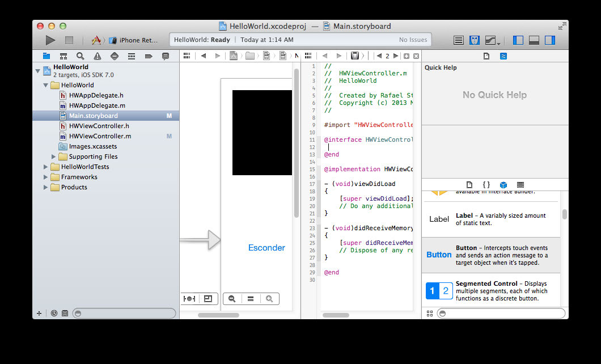Viewport: 601px width, 364px height.
Task: Zoom out the storyboard canvas
Action: pyautogui.click(x=232, y=299)
